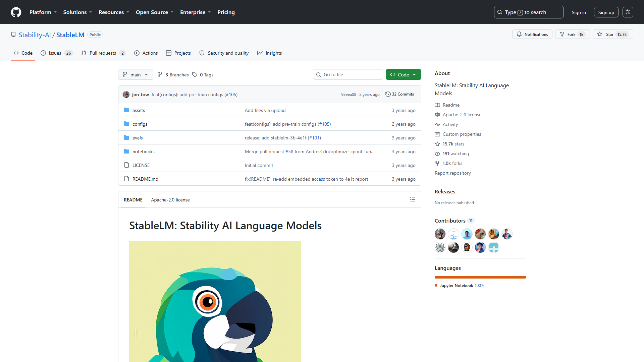The height and width of the screenshot is (362, 644).
Task: Switch to the Projects tab
Action: [178, 53]
